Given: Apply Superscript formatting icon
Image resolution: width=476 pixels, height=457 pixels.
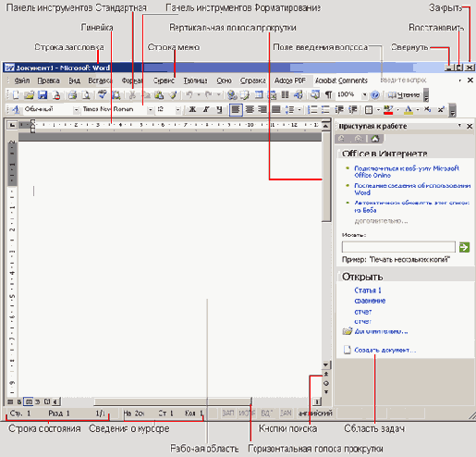Looking at the screenshot, I should point(441,109).
